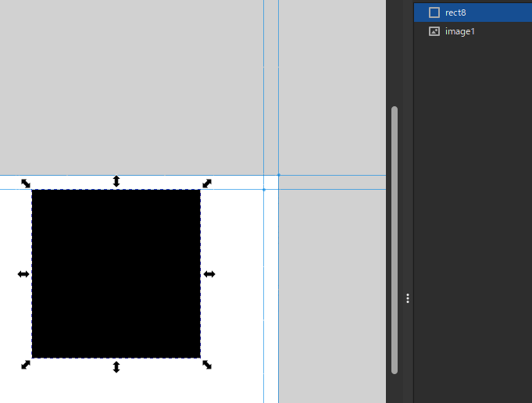The height and width of the screenshot is (403, 532).
Task: Click the top-right diagonal scale handle
Action: pos(207,184)
